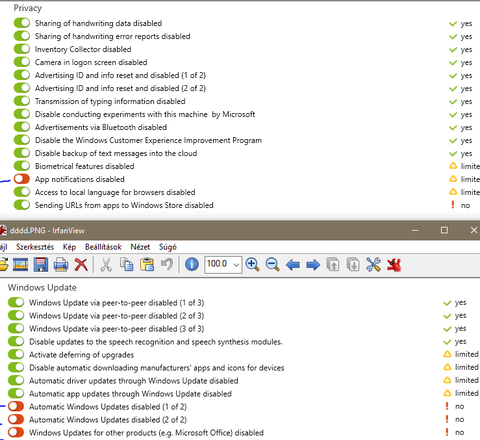Viewport: 480px width, 440px height.
Task: Open the zoom percentage 100.0 dropdown
Action: [236, 265]
